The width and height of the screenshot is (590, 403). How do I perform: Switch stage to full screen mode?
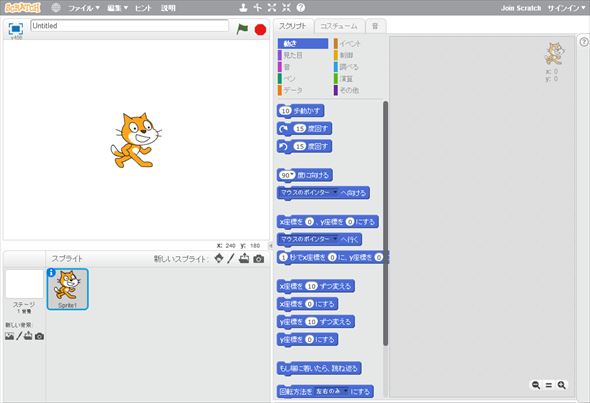pos(16,29)
